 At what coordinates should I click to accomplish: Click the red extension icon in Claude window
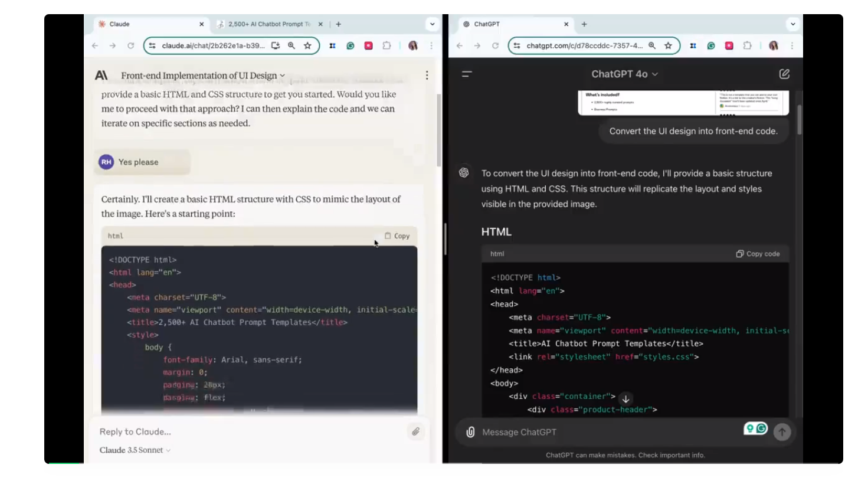click(x=368, y=45)
